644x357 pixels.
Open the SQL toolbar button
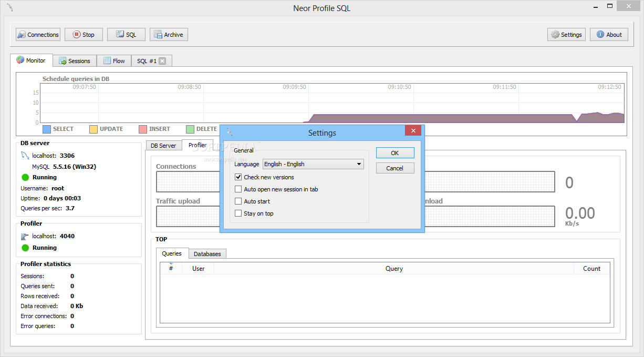(x=126, y=35)
